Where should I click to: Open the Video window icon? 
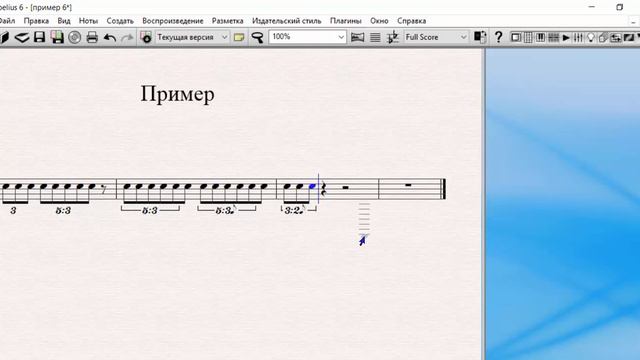coord(629,38)
